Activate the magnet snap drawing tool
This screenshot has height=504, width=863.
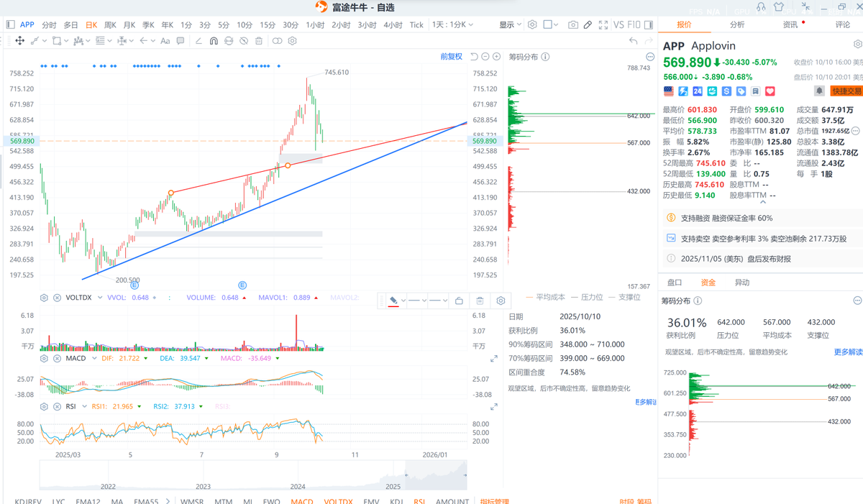[214, 41]
